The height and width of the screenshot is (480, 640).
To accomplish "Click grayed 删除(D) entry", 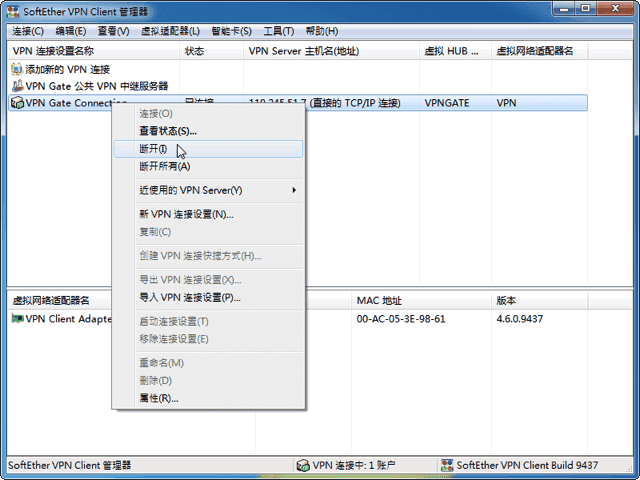I will point(208,380).
